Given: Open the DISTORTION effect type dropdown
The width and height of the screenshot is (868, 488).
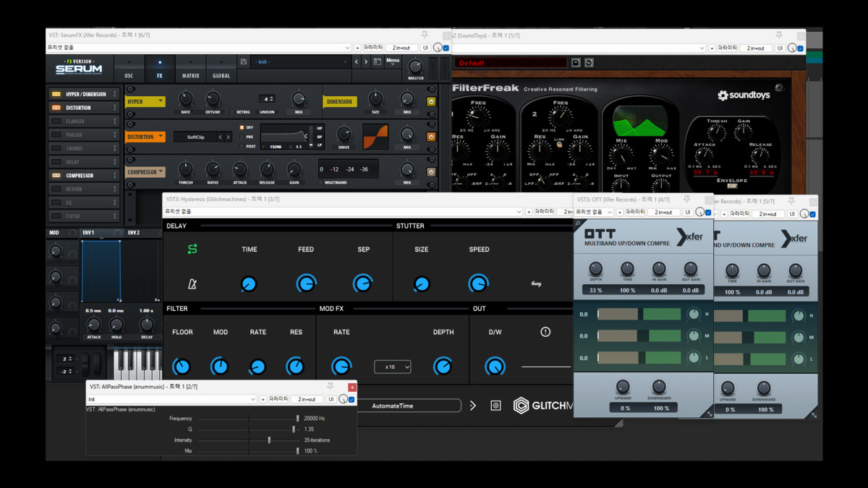Looking at the screenshot, I should (x=145, y=137).
